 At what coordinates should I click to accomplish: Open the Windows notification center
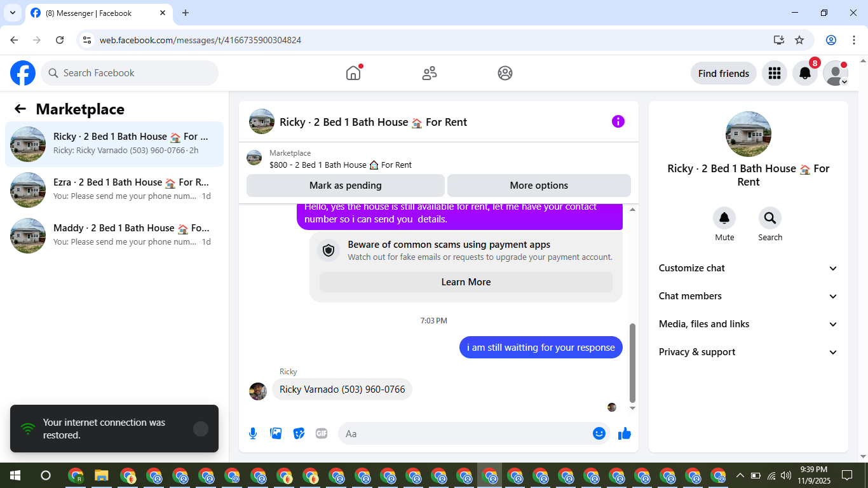coord(846,475)
